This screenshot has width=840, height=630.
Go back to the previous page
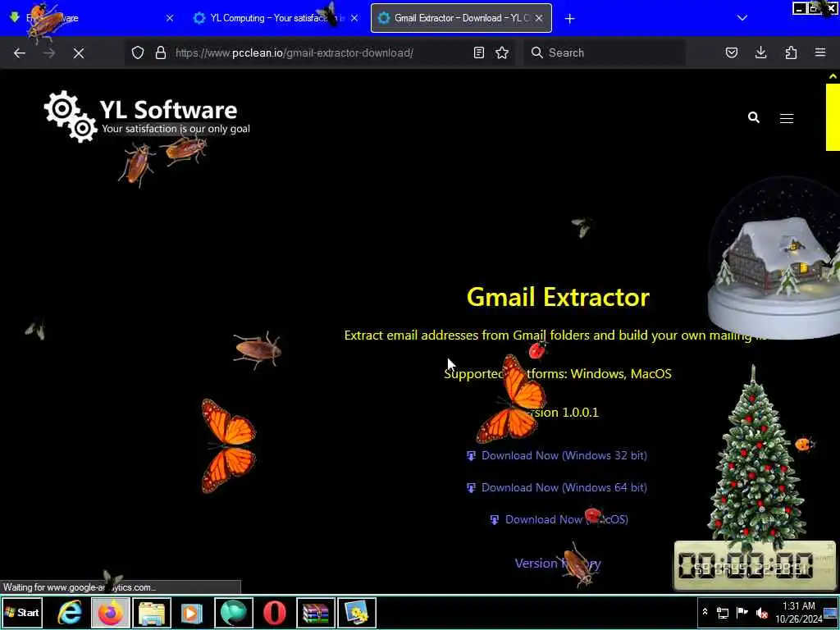pyautogui.click(x=20, y=53)
